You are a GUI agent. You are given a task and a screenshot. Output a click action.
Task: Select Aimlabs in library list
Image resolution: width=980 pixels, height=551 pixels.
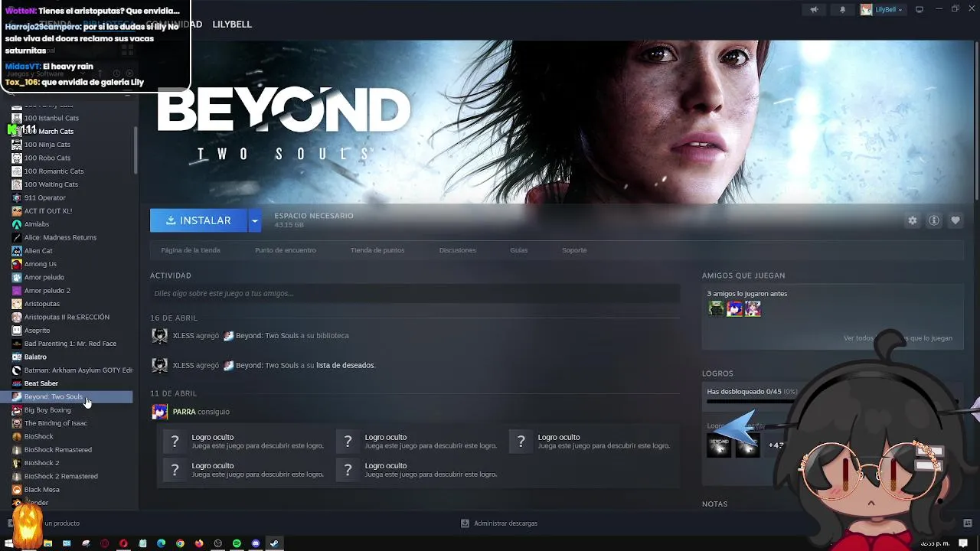(x=36, y=224)
